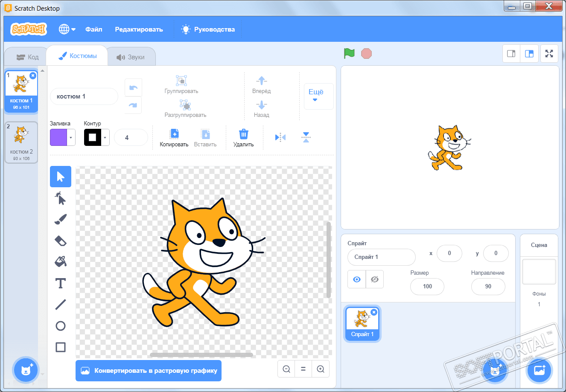Switch to the Звуки tab

[x=131, y=57]
